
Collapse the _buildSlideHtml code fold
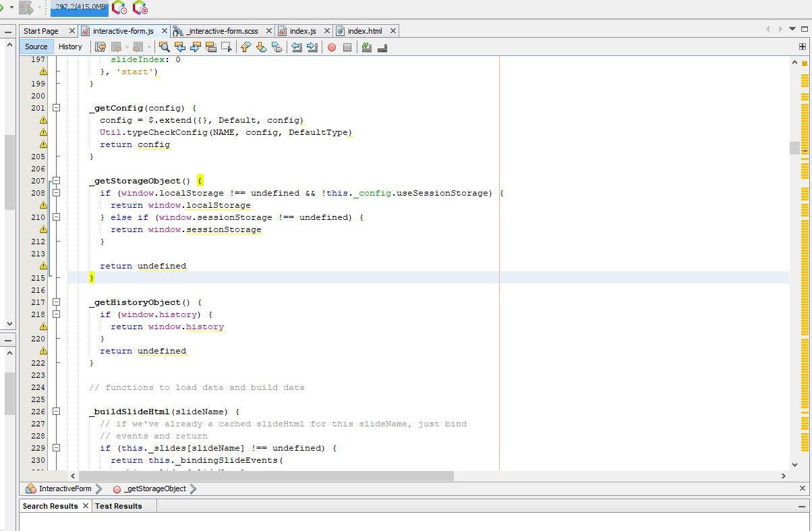(x=57, y=412)
